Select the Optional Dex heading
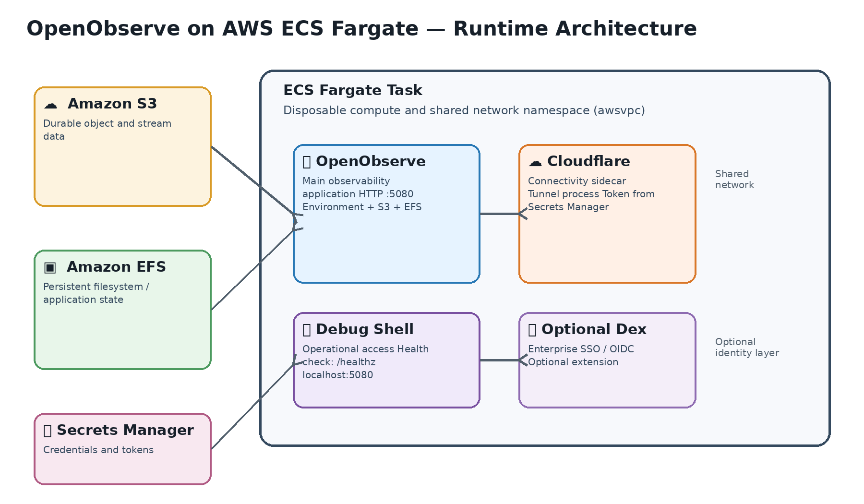 (x=594, y=329)
